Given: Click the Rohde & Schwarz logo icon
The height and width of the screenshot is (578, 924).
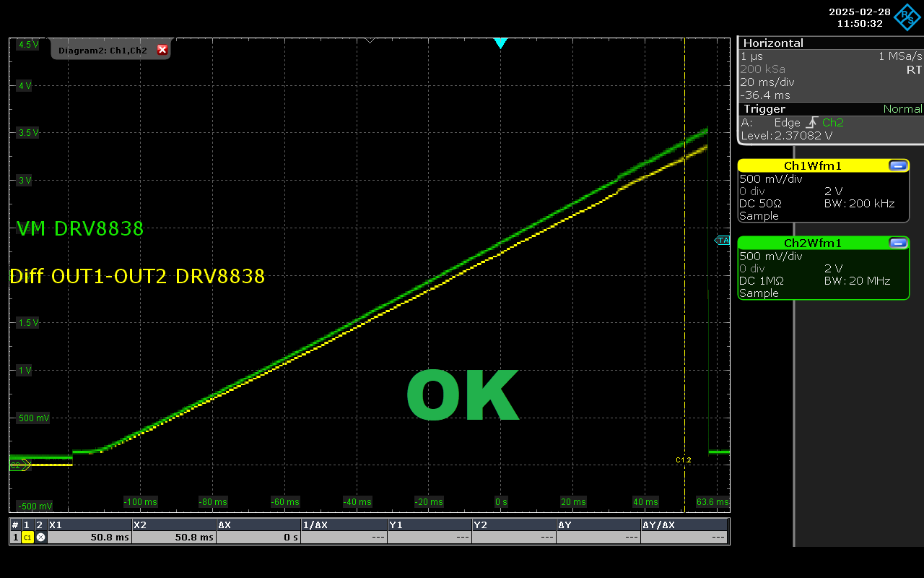Looking at the screenshot, I should tap(907, 17).
